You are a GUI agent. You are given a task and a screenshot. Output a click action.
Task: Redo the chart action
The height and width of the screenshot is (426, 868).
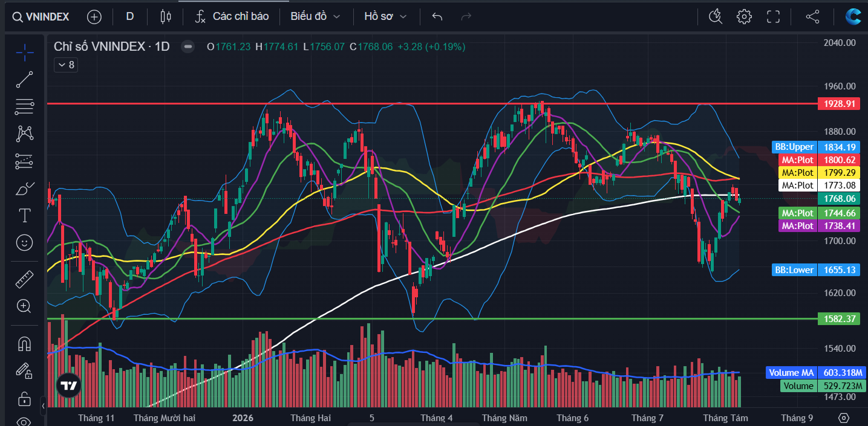click(466, 16)
